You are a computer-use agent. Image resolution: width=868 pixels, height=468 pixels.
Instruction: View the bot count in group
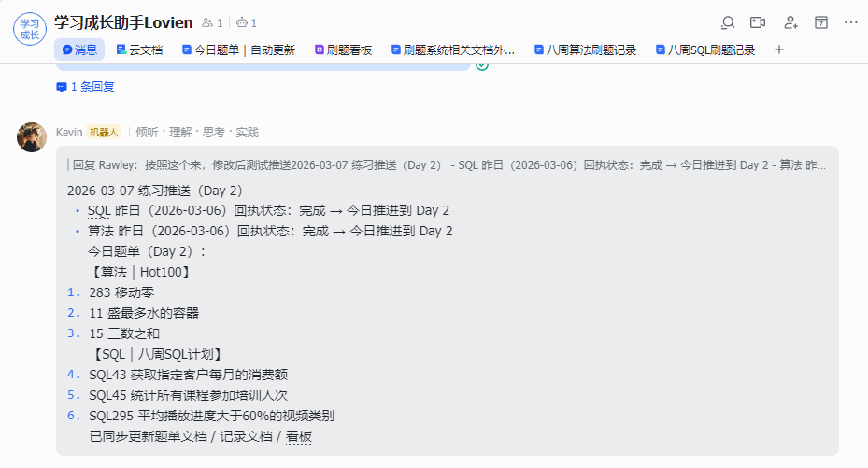(x=247, y=23)
